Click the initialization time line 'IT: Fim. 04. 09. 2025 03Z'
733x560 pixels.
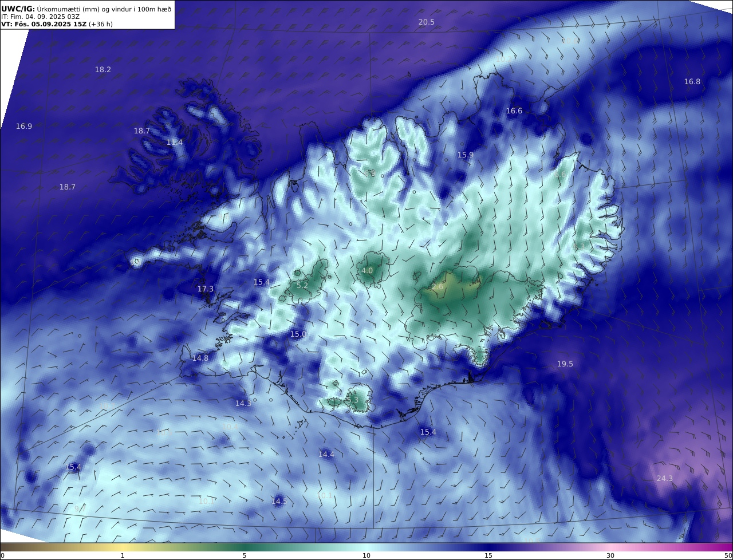coord(40,17)
